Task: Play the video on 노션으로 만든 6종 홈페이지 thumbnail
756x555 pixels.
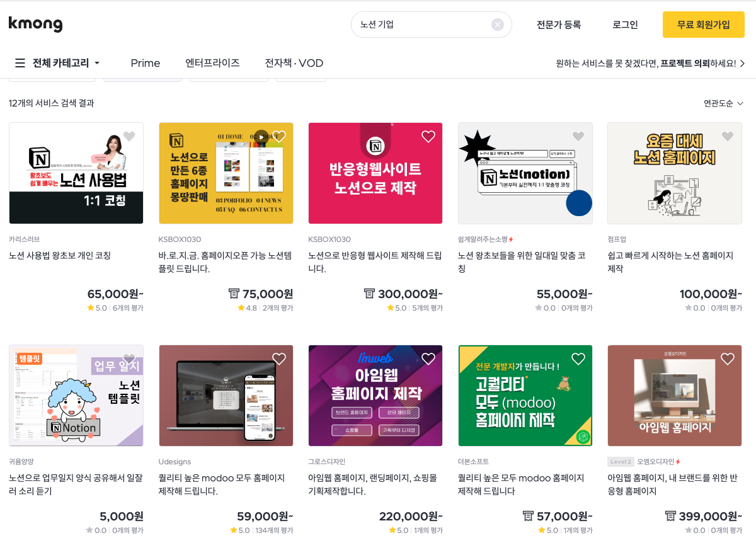Action: [x=261, y=137]
